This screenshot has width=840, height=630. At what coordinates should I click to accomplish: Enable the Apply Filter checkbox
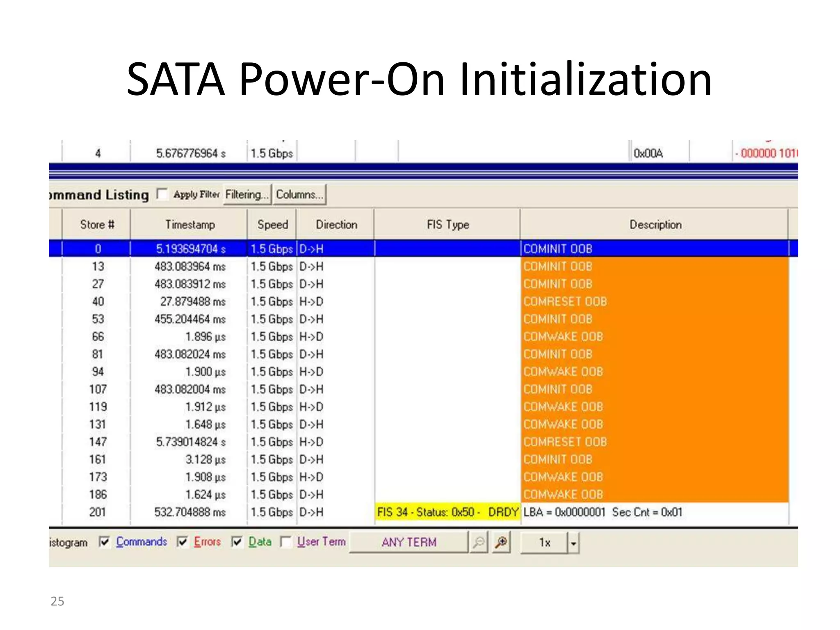162,194
